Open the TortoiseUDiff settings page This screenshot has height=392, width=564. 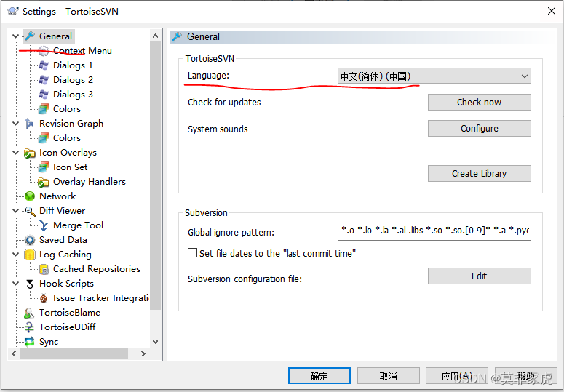click(67, 327)
